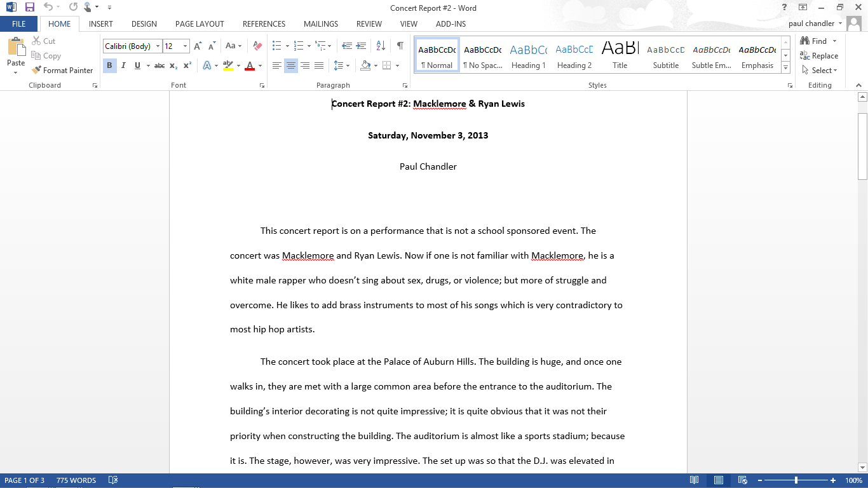
Task: Open the font name dropdown
Action: 158,46
